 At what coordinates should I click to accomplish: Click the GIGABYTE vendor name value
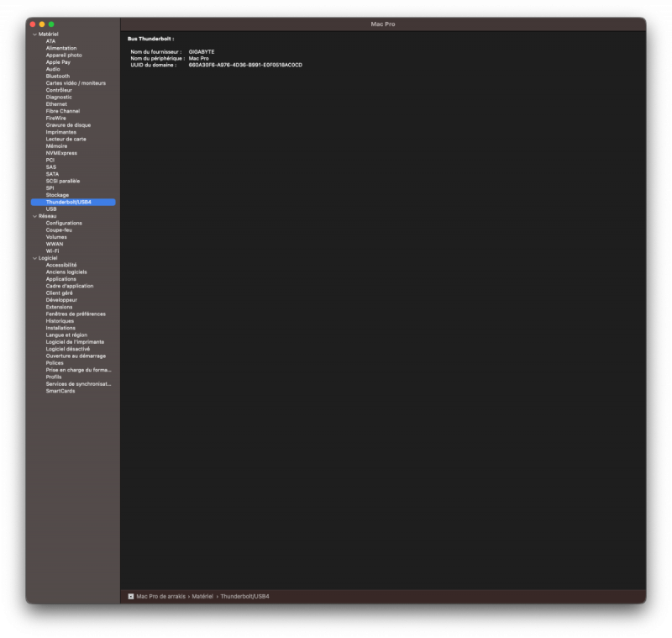coord(202,52)
